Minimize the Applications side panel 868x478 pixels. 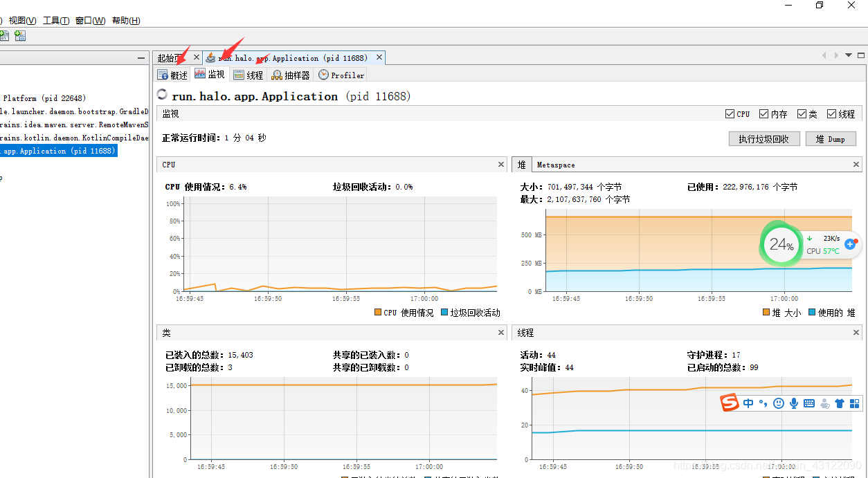pyautogui.click(x=141, y=58)
